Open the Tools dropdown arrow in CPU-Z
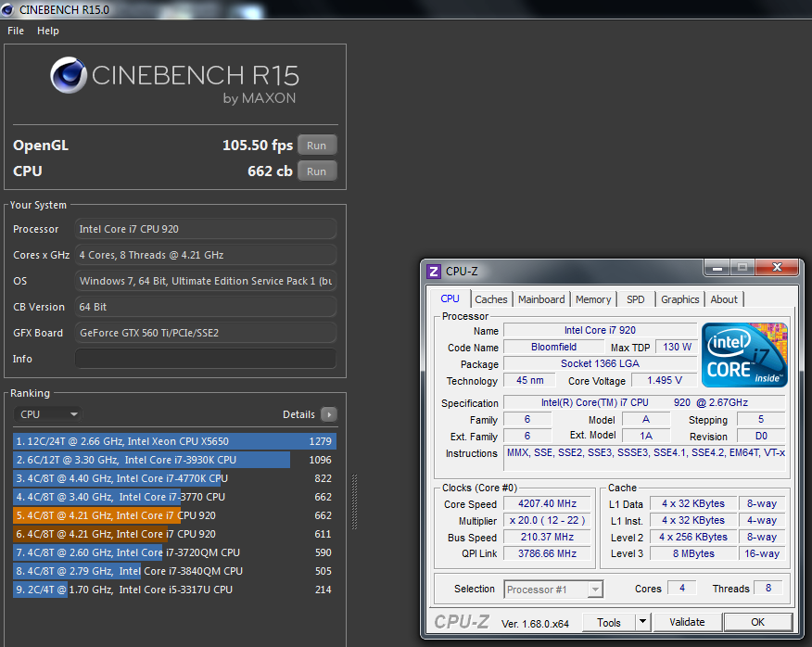The width and height of the screenshot is (812, 647). click(x=642, y=622)
